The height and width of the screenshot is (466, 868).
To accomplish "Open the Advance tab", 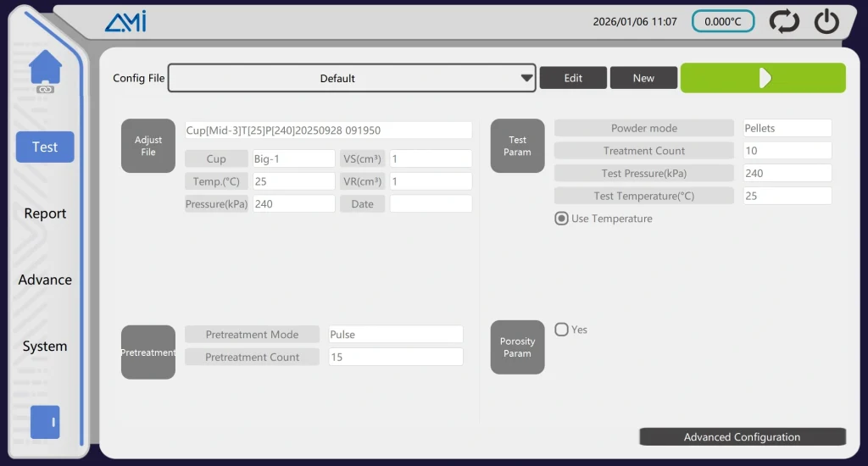I will tap(45, 280).
